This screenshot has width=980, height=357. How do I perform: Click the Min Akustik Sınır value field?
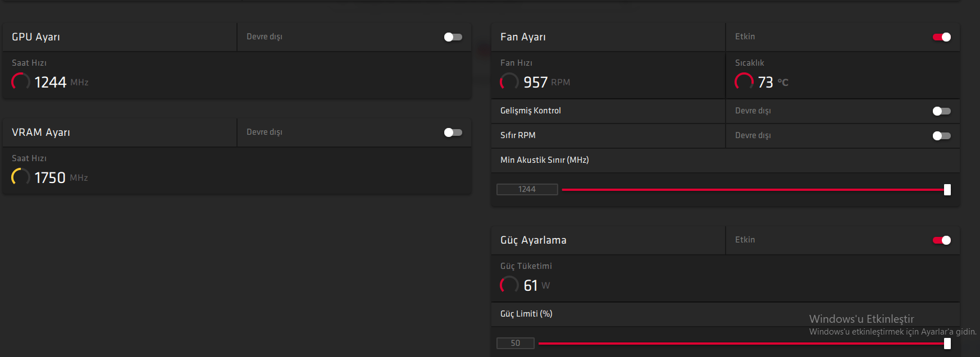point(527,190)
